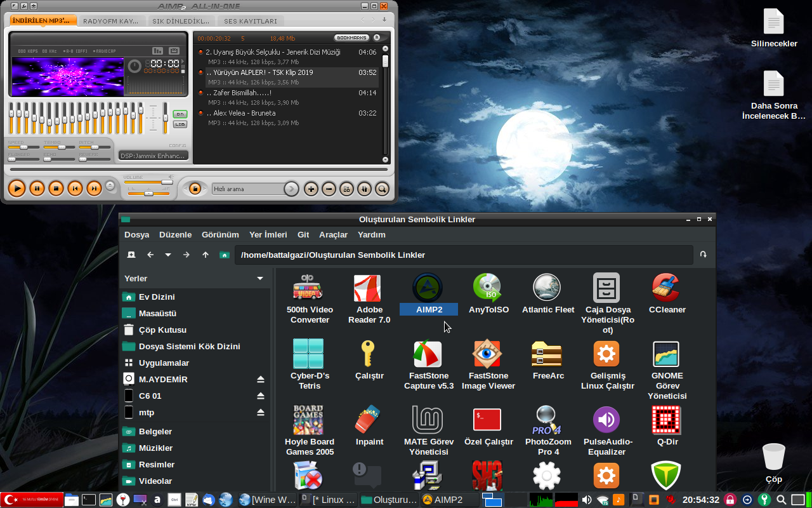Adjust the AIMP2 volume slider

pos(148,183)
